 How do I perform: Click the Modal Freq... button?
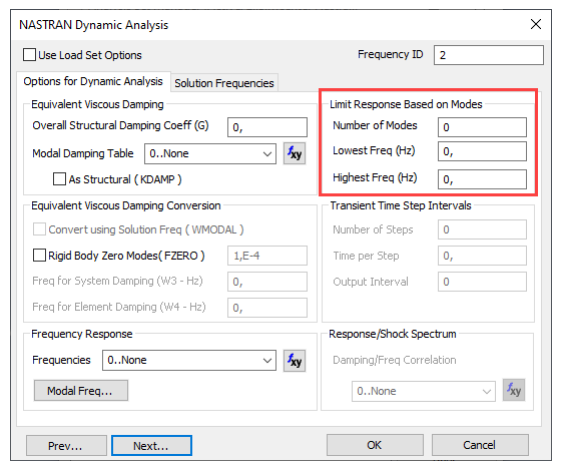[x=81, y=391]
